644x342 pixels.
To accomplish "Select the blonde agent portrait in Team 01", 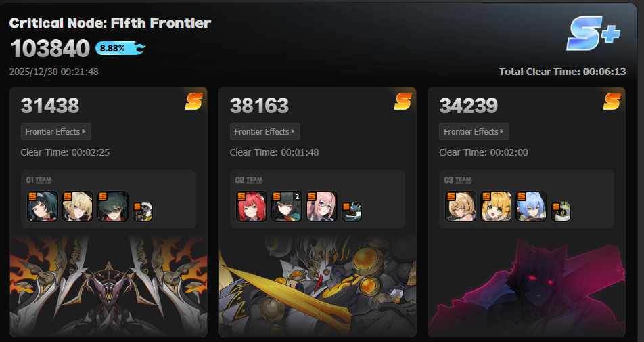I will pyautogui.click(x=78, y=207).
